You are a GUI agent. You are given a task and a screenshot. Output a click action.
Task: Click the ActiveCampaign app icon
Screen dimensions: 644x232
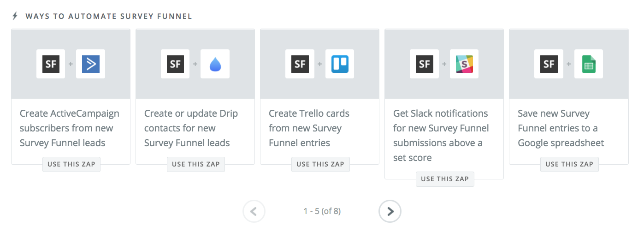pos(91,64)
